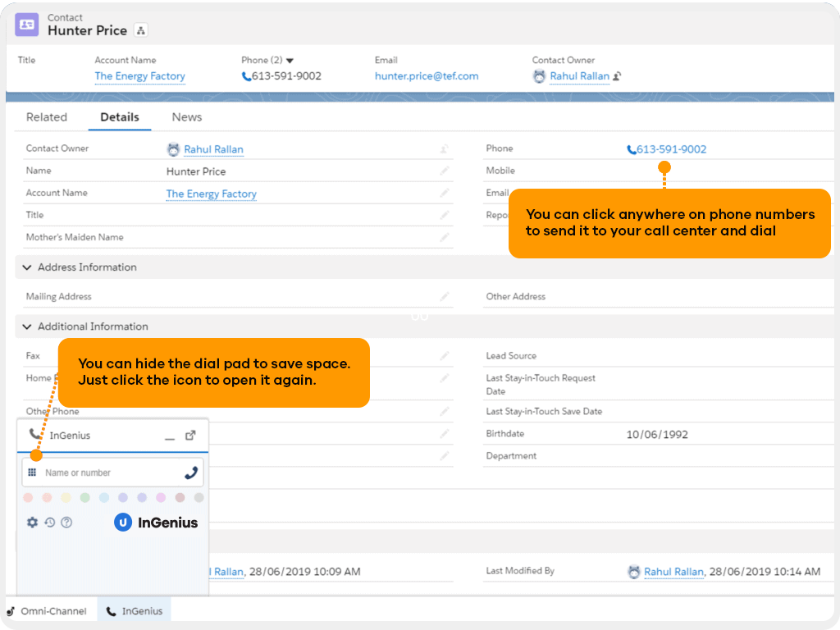Click the Mobile field label

point(500,171)
